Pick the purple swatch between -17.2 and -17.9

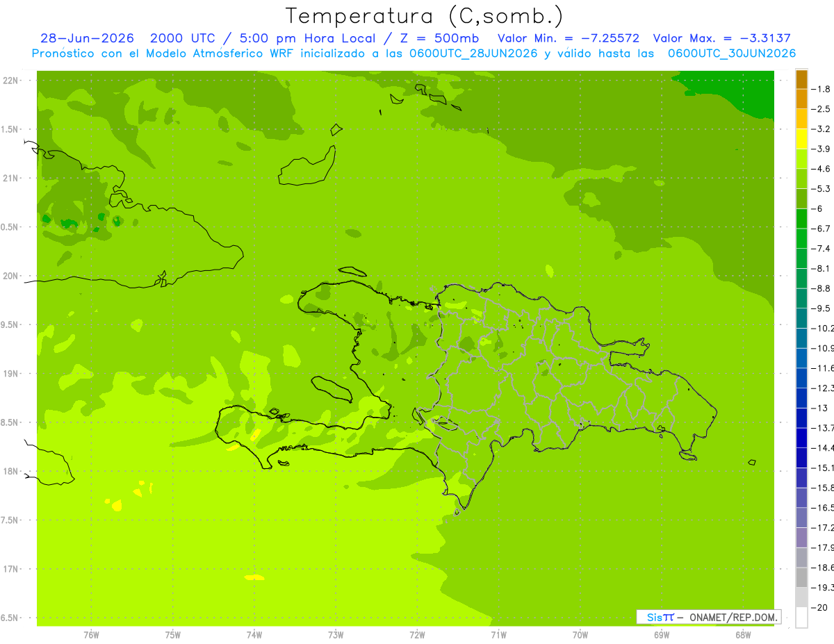coord(801,538)
